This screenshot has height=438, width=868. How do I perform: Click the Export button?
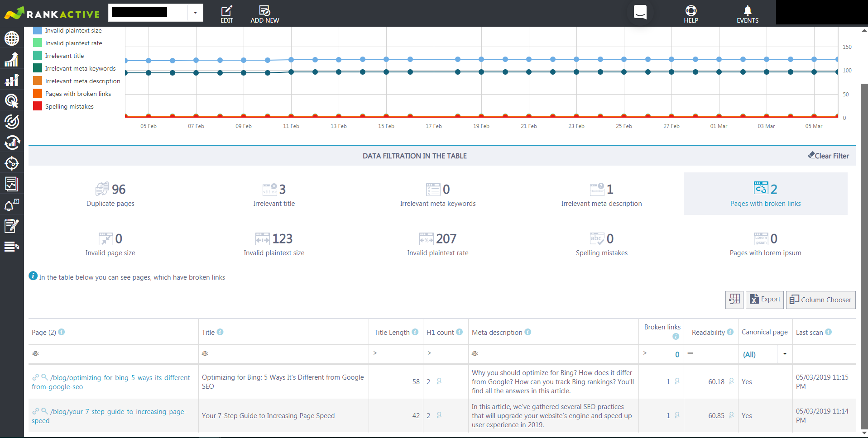pos(765,300)
